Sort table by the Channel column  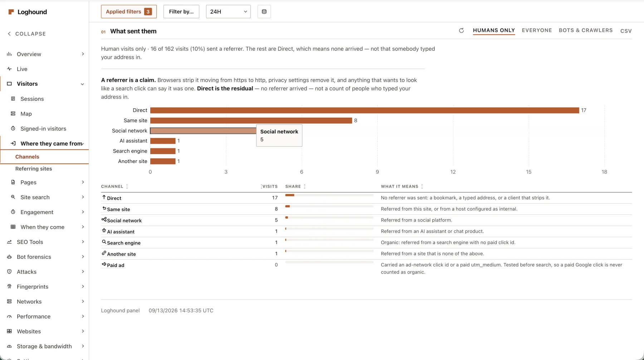pos(114,186)
